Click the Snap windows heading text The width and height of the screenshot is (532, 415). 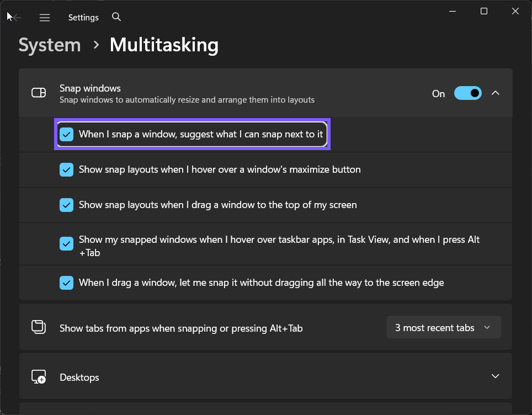pos(91,88)
